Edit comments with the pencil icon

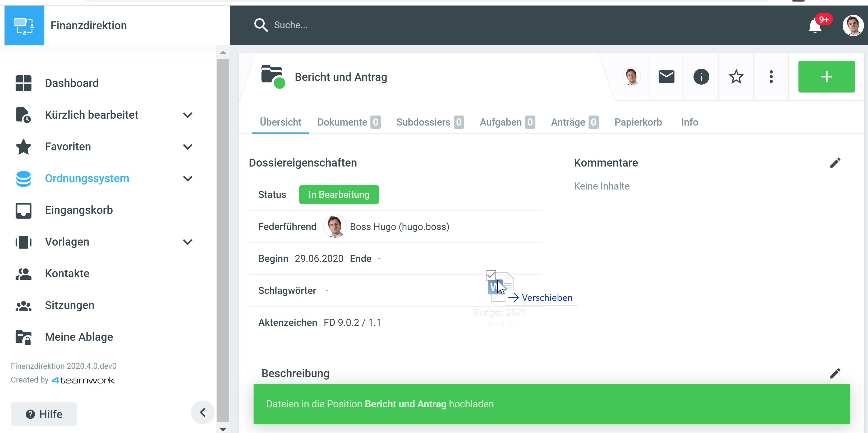(x=835, y=163)
